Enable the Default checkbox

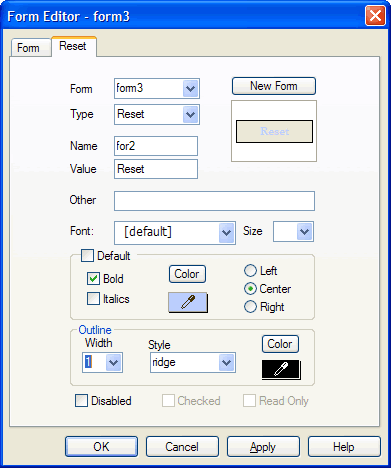[x=87, y=256]
